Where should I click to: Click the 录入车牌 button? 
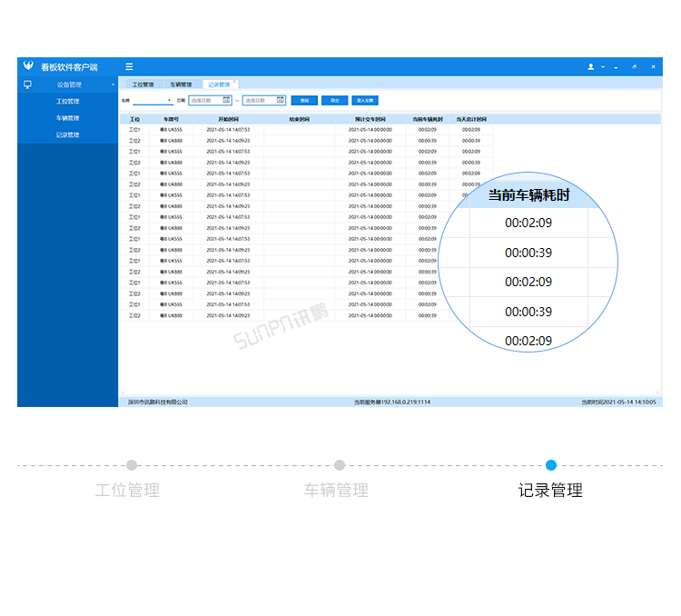pyautogui.click(x=365, y=101)
